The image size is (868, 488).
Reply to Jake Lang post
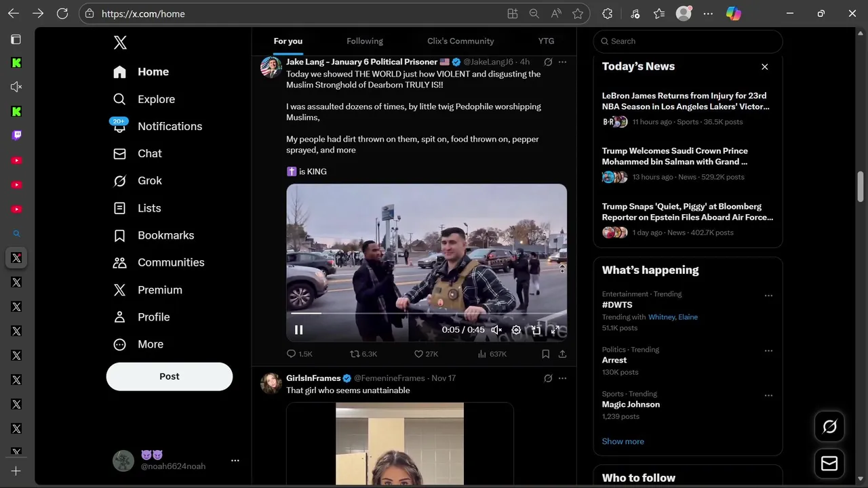[x=299, y=354]
